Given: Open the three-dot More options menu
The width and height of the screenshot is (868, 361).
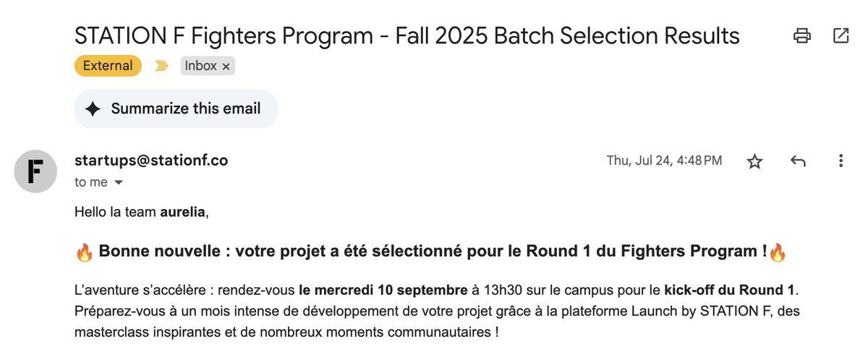Looking at the screenshot, I should coord(841,161).
